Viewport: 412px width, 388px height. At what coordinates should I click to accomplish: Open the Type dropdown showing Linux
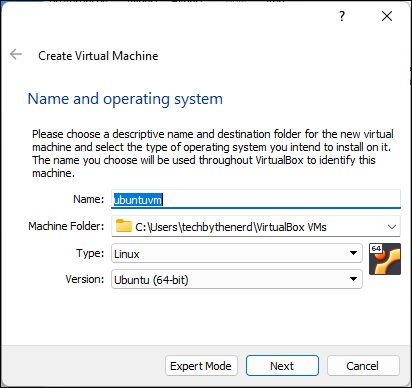(237, 253)
